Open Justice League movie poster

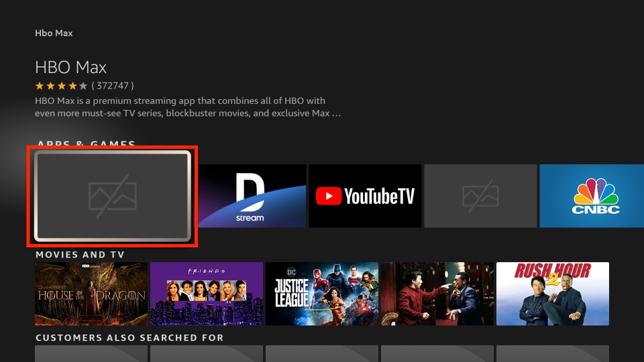322,294
